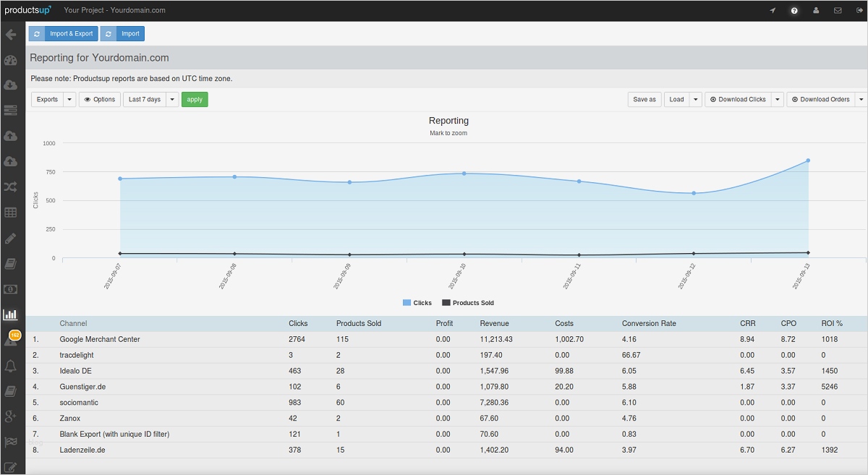
Task: Open the help question mark icon
Action: [x=794, y=11]
